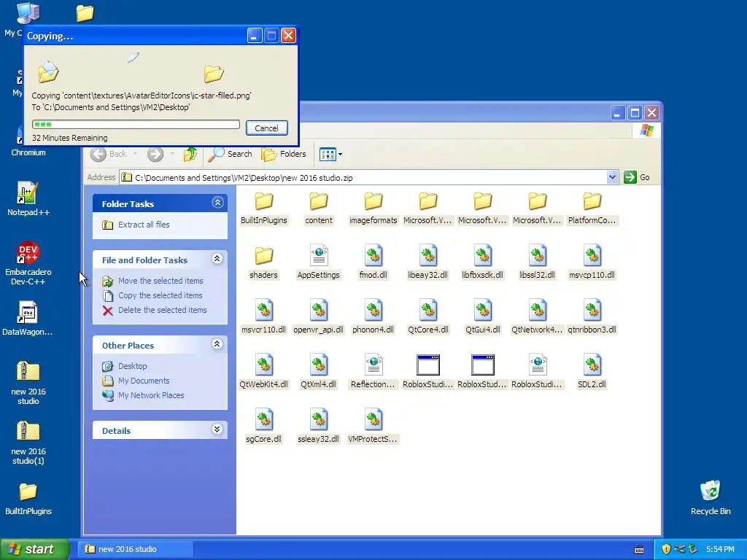This screenshot has width=747, height=560.
Task: Open the imageformats folder
Action: tap(373, 208)
